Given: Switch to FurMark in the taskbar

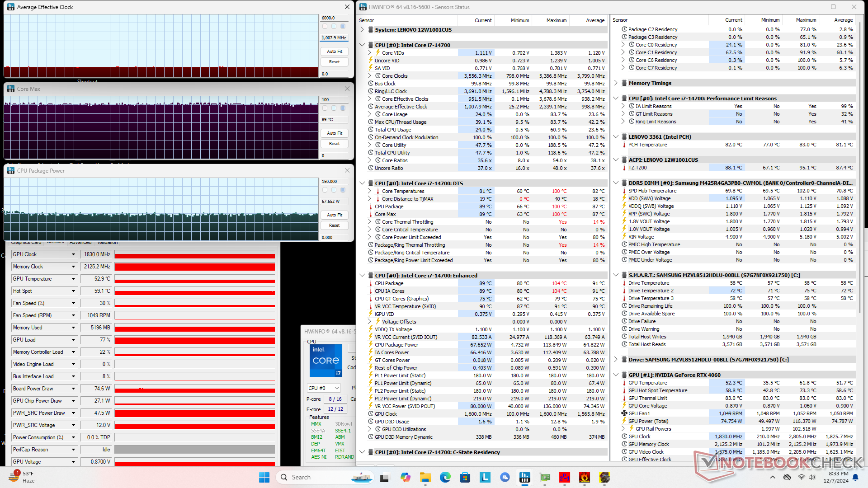Looking at the screenshot, I should tap(585, 477).
